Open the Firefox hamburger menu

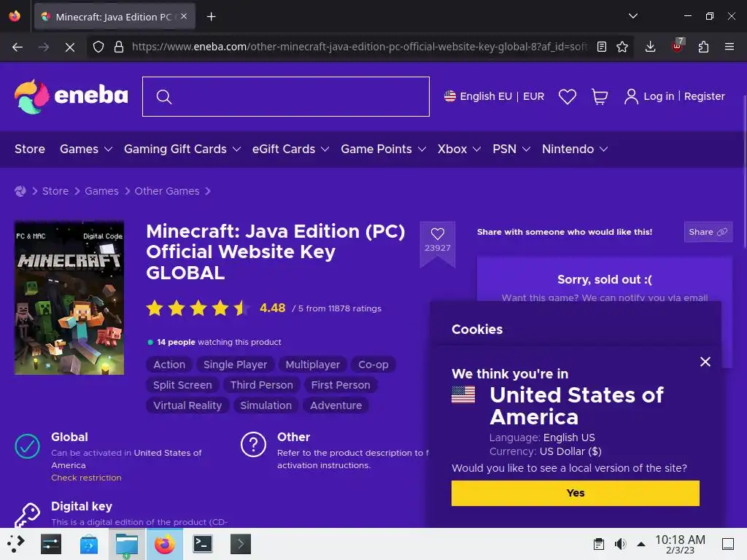tap(729, 47)
